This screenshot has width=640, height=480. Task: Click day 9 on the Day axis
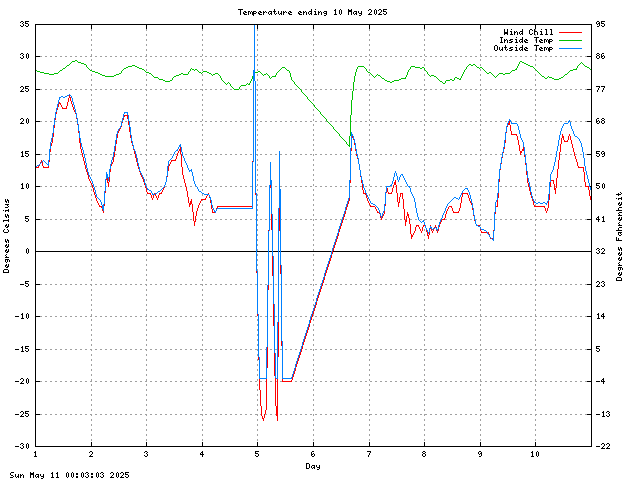pos(480,454)
